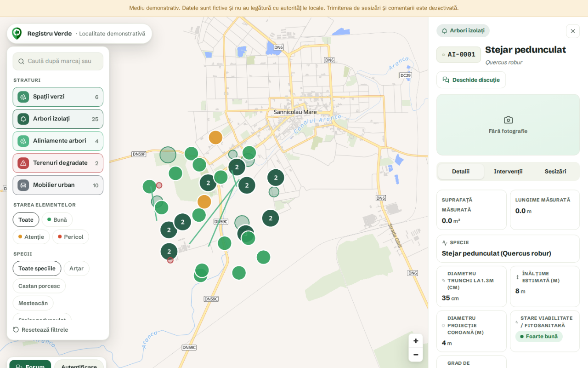This screenshot has width=588, height=368.
Task: Click the Registru Verde leaf logo
Action: click(x=17, y=34)
